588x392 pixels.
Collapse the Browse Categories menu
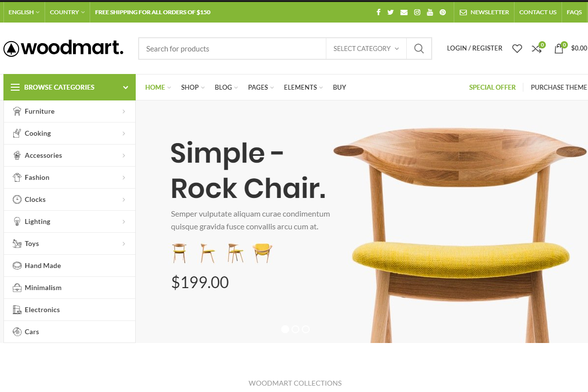(x=70, y=87)
